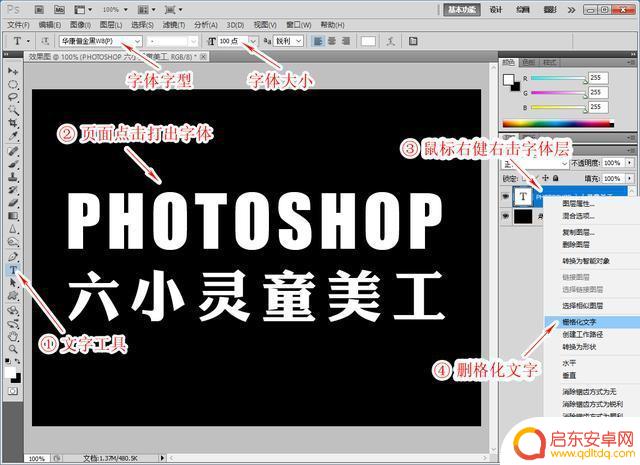Hide the text layer via eye icon
Viewport: 640px width, 465px height.
point(506,196)
